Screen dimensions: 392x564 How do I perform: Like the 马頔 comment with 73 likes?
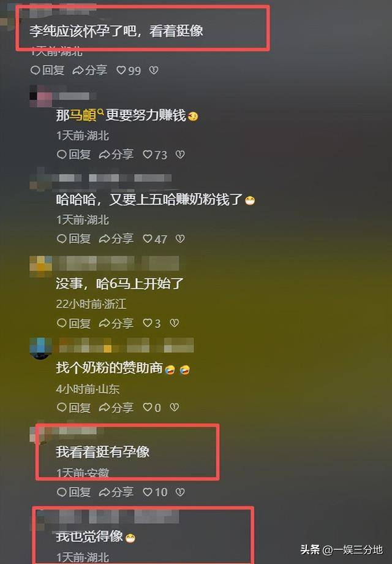click(155, 154)
